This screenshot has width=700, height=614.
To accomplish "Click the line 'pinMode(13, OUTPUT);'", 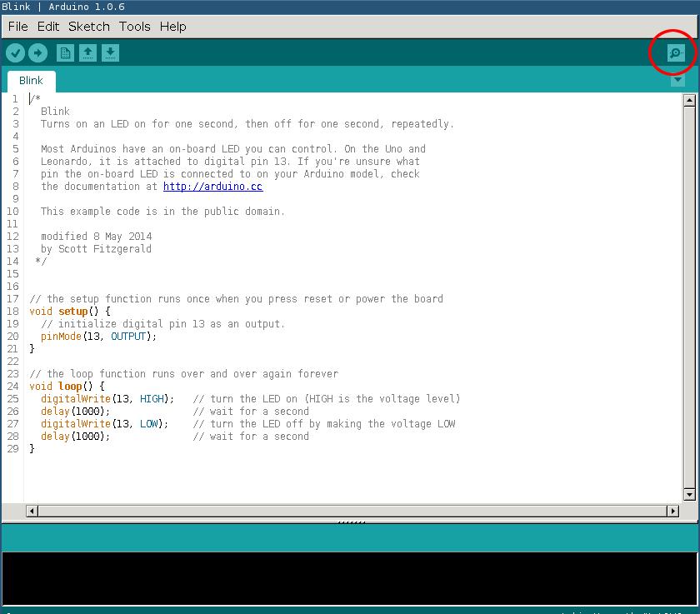I will tap(98, 337).
